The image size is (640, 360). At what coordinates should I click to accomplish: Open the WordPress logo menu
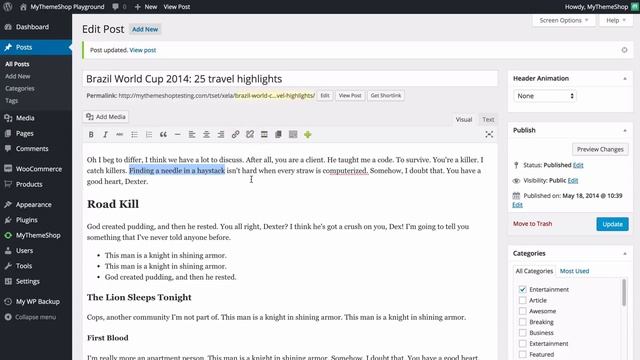(8, 7)
